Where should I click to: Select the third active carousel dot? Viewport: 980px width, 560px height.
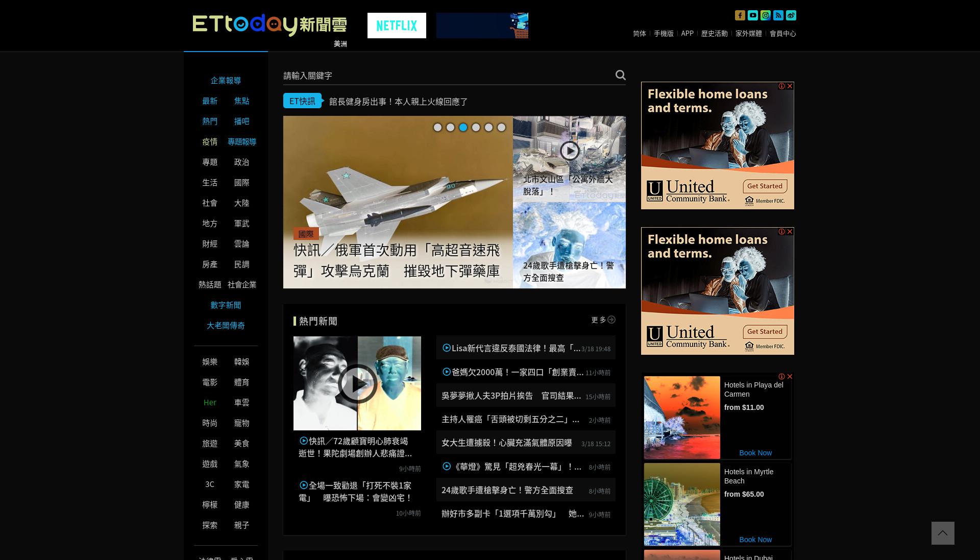pyautogui.click(x=463, y=128)
